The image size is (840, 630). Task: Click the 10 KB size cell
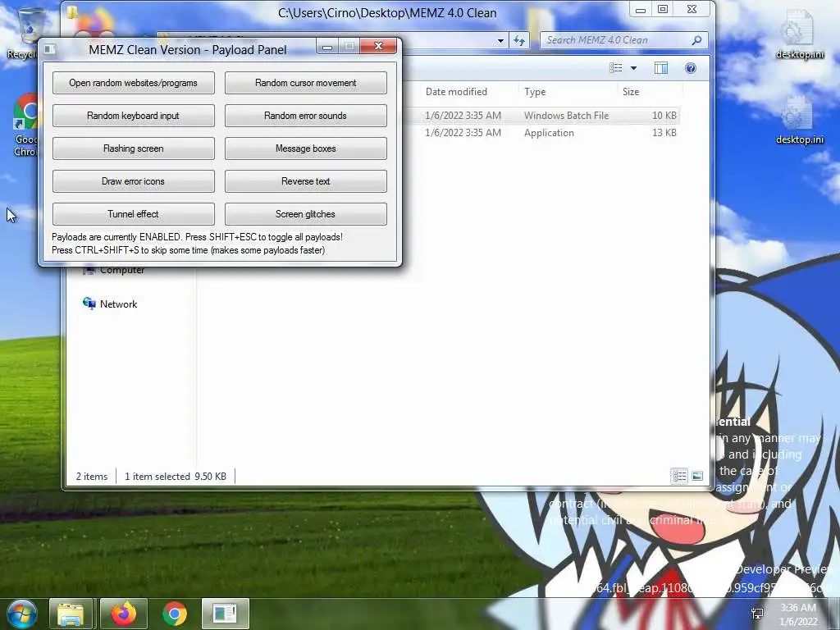[664, 115]
